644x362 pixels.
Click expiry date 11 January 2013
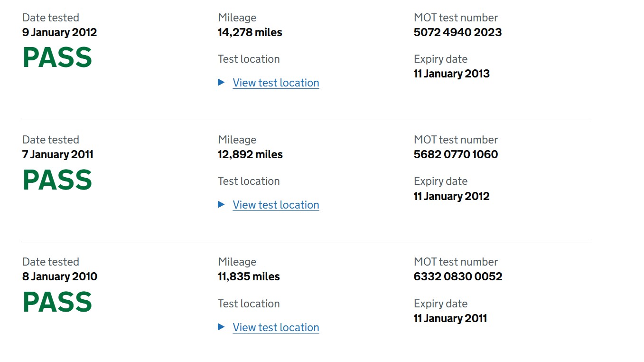[451, 74]
